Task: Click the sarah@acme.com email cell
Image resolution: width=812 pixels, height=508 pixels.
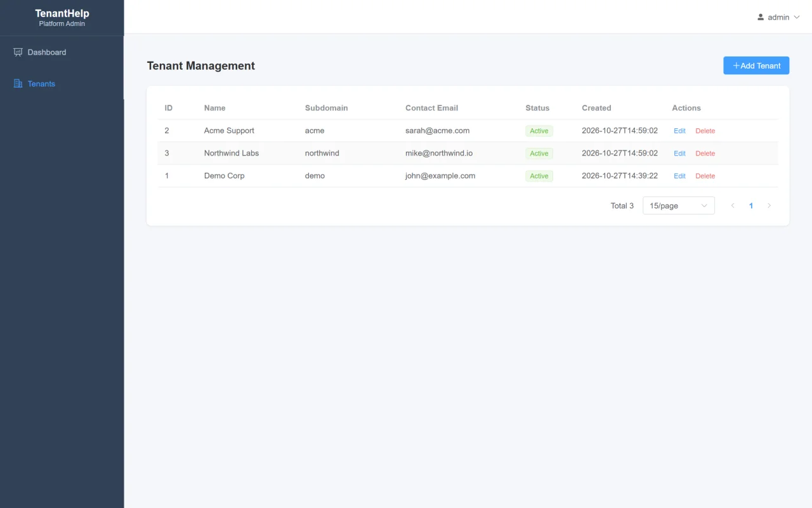Action: pos(438,131)
